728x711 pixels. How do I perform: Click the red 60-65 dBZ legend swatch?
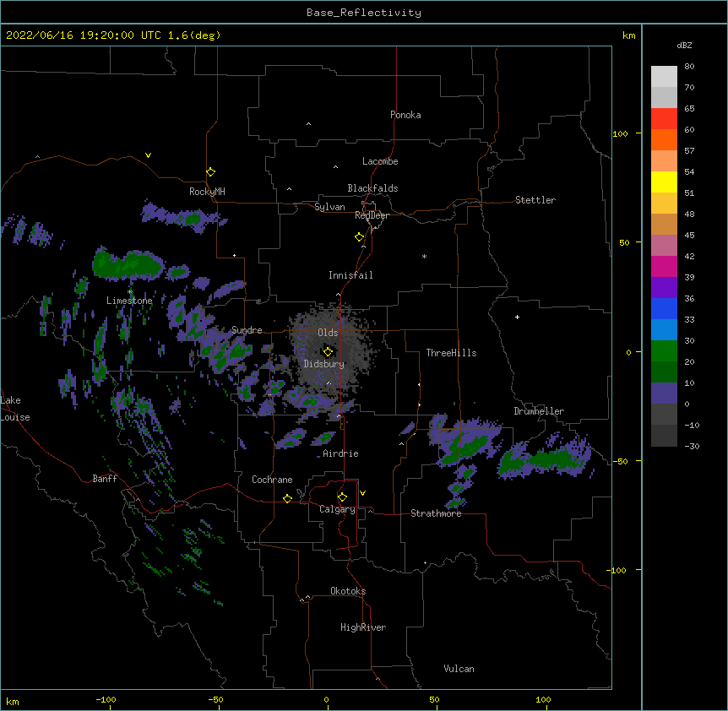pos(664,118)
